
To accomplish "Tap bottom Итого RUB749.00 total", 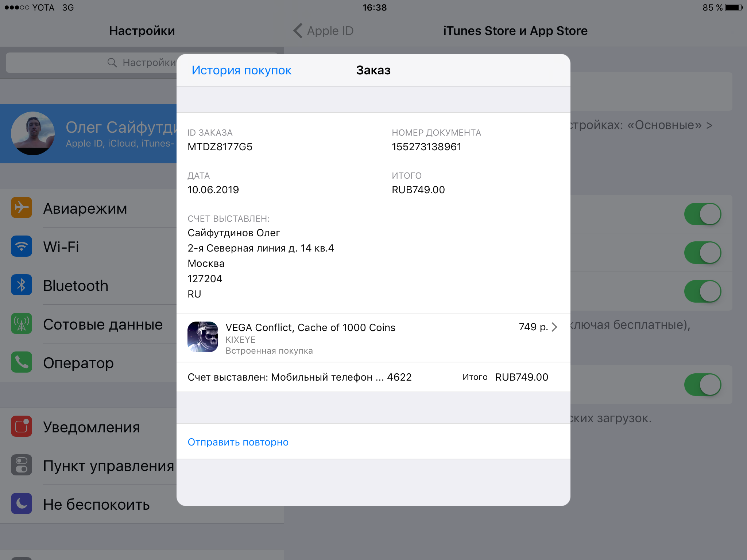I will (506, 377).
